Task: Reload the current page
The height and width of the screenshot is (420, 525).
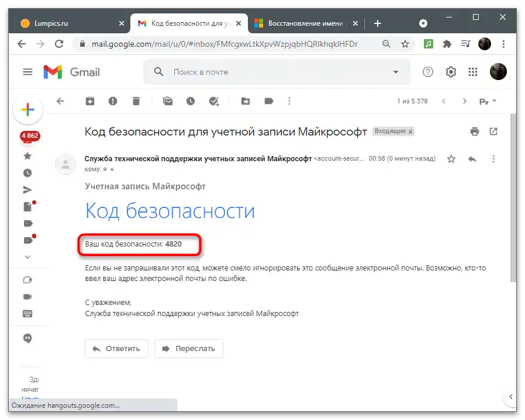Action: tap(59, 44)
